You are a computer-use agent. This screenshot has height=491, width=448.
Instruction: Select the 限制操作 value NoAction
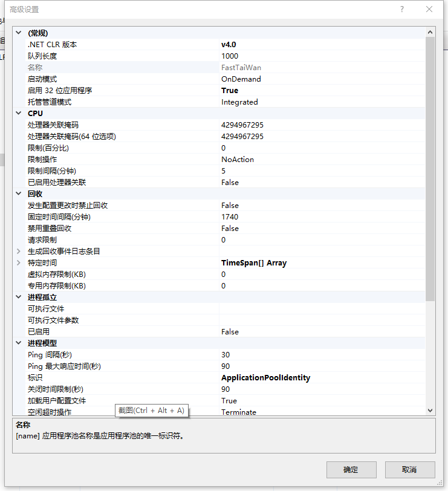pyautogui.click(x=238, y=160)
